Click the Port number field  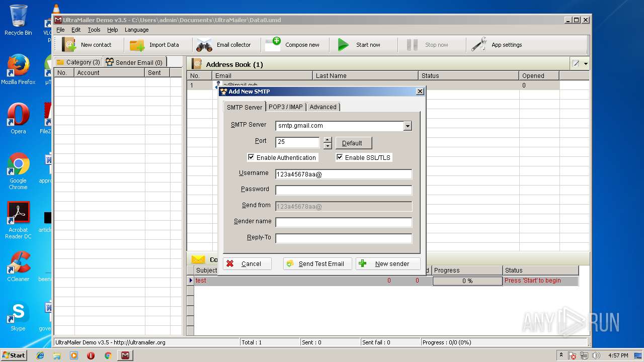pyautogui.click(x=297, y=142)
